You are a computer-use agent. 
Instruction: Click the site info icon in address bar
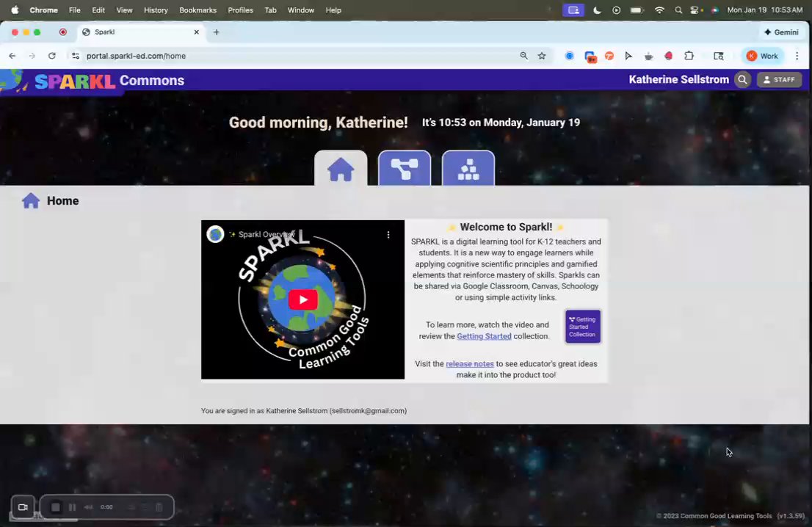click(x=76, y=56)
